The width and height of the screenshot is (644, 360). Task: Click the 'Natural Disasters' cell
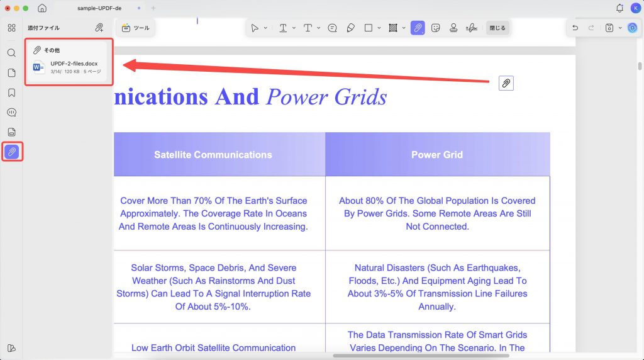(x=437, y=287)
